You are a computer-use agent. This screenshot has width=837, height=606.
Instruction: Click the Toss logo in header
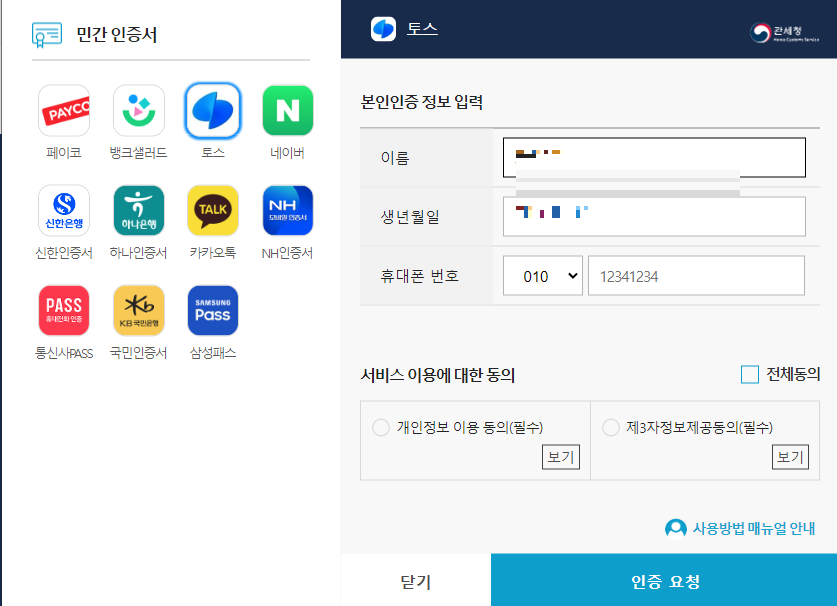tap(383, 29)
